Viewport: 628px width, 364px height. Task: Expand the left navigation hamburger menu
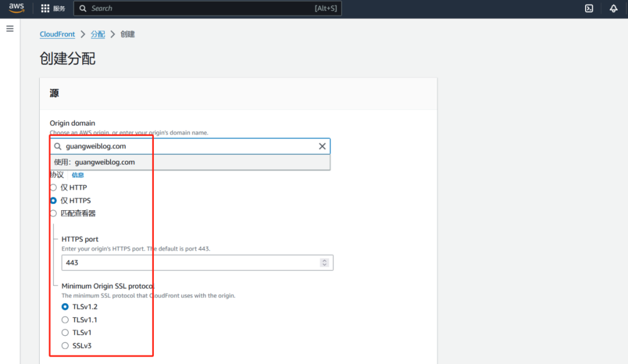pyautogui.click(x=10, y=29)
